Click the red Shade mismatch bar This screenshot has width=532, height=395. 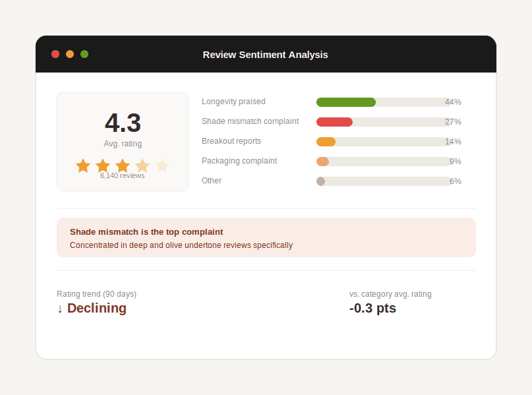tap(334, 122)
